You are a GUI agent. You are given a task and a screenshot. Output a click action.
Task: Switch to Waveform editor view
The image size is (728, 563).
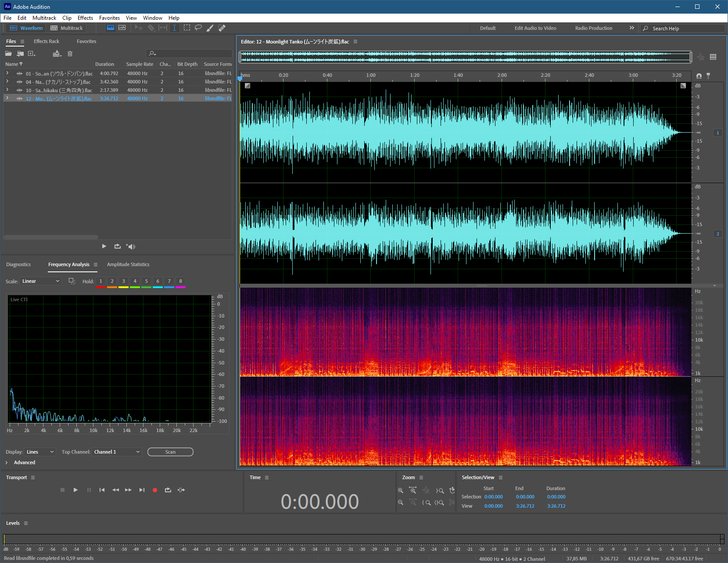point(26,28)
